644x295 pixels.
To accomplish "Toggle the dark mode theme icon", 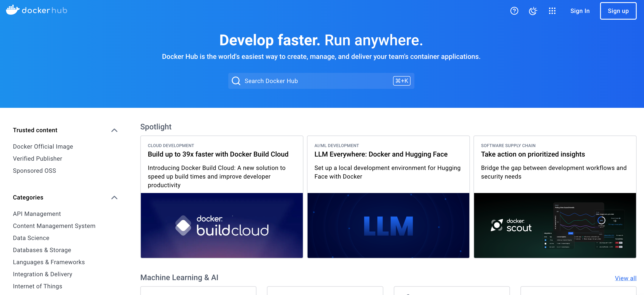I will [533, 11].
